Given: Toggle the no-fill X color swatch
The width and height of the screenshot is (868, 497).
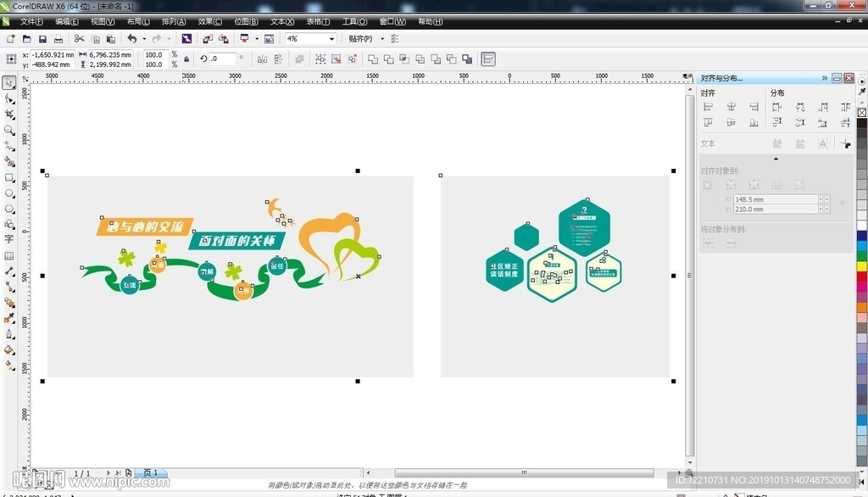Looking at the screenshot, I should (862, 112).
